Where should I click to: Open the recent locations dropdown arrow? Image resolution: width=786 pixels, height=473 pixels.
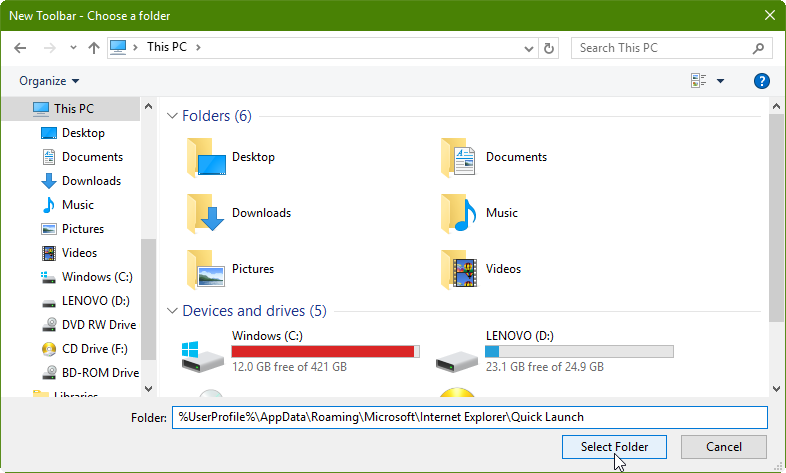73,47
